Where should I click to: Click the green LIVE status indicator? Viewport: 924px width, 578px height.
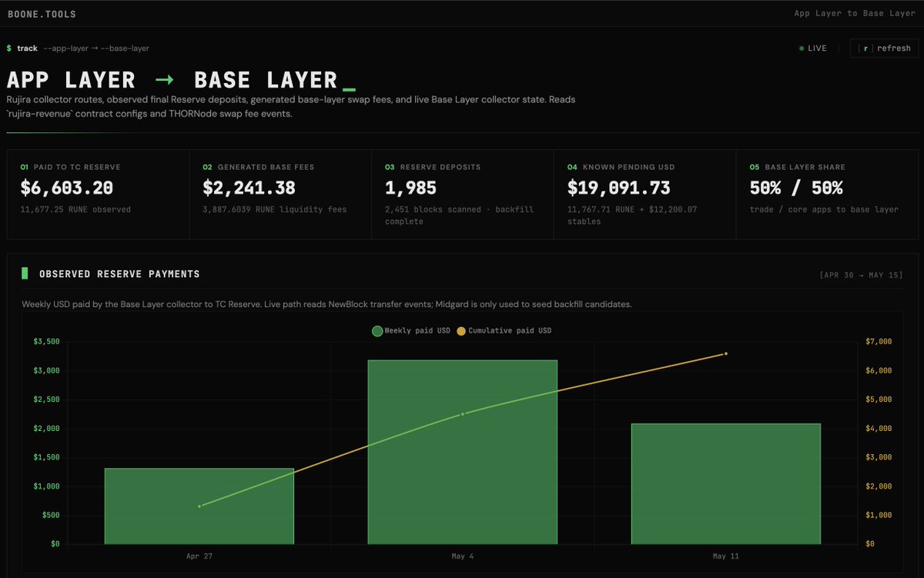pos(813,48)
